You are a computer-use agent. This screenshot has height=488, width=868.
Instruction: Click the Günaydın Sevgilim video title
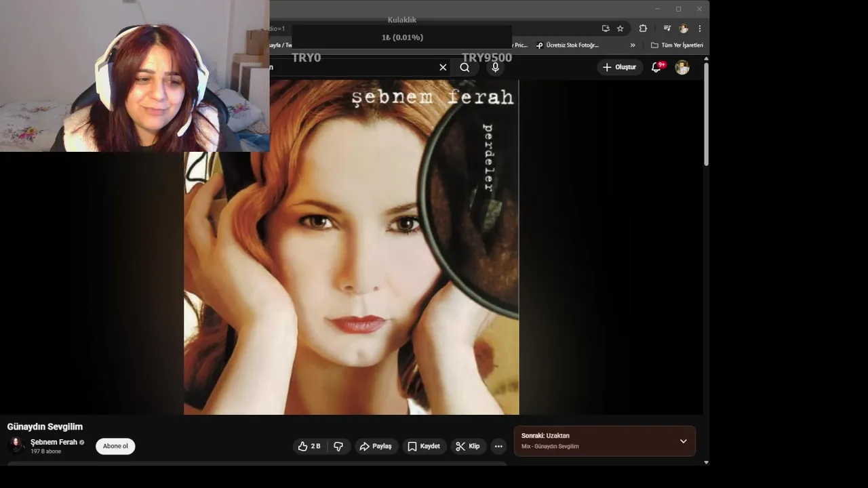point(45,426)
